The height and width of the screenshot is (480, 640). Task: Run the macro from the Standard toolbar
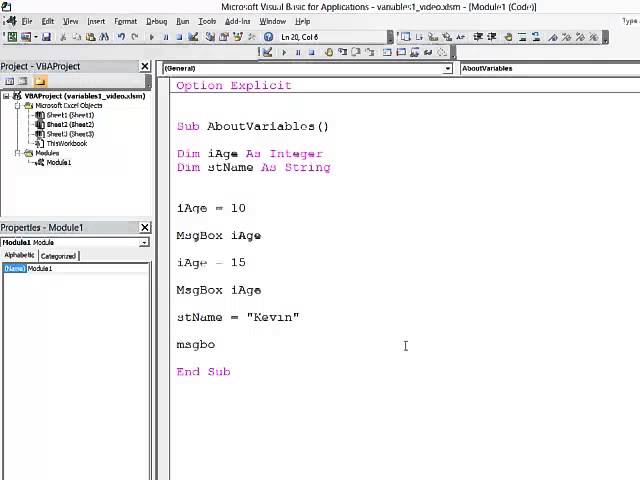click(151, 37)
